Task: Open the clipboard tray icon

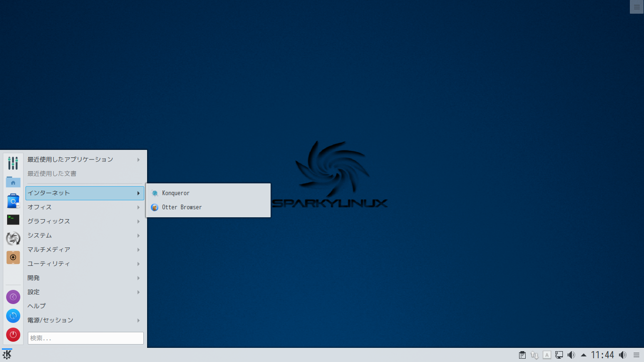Action: pyautogui.click(x=522, y=355)
